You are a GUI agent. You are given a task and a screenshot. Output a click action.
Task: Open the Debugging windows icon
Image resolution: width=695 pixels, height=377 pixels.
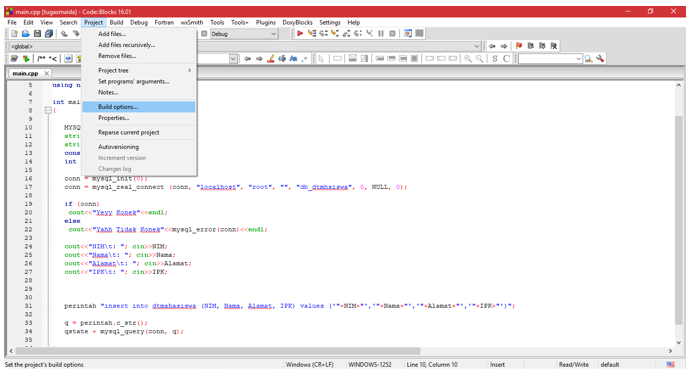point(408,34)
